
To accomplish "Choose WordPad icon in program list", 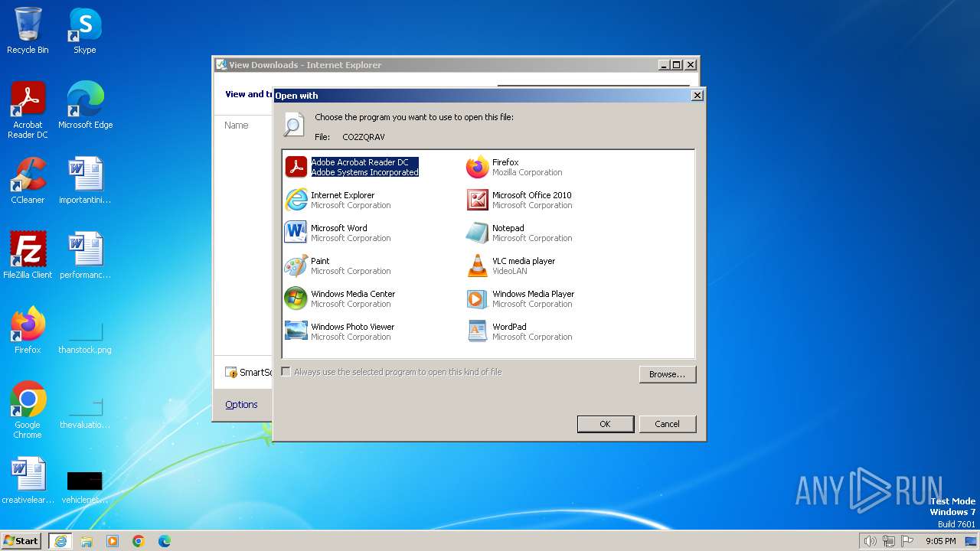I will [478, 331].
